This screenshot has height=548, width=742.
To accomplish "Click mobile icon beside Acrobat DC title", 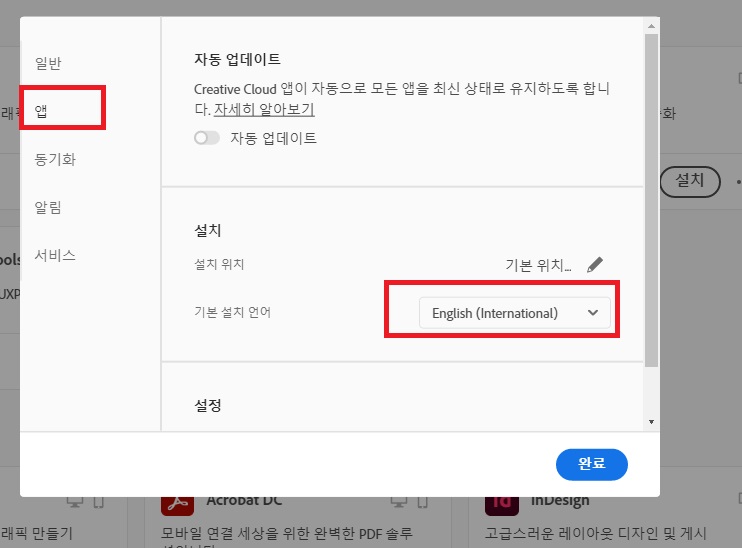I will click(x=423, y=502).
